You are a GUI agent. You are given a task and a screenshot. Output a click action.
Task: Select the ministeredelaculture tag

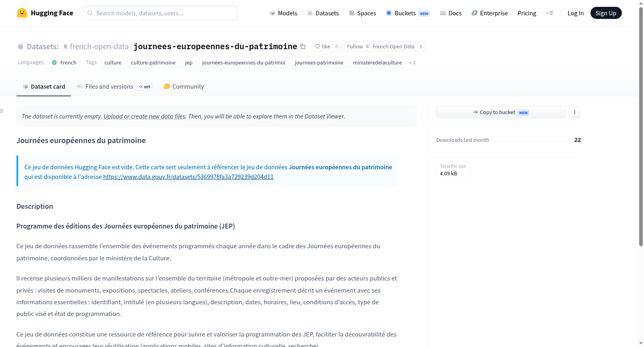[x=378, y=62]
